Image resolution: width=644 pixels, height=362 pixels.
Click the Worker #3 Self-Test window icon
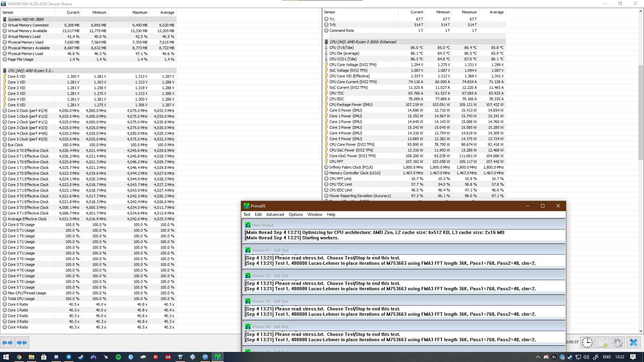(248, 301)
